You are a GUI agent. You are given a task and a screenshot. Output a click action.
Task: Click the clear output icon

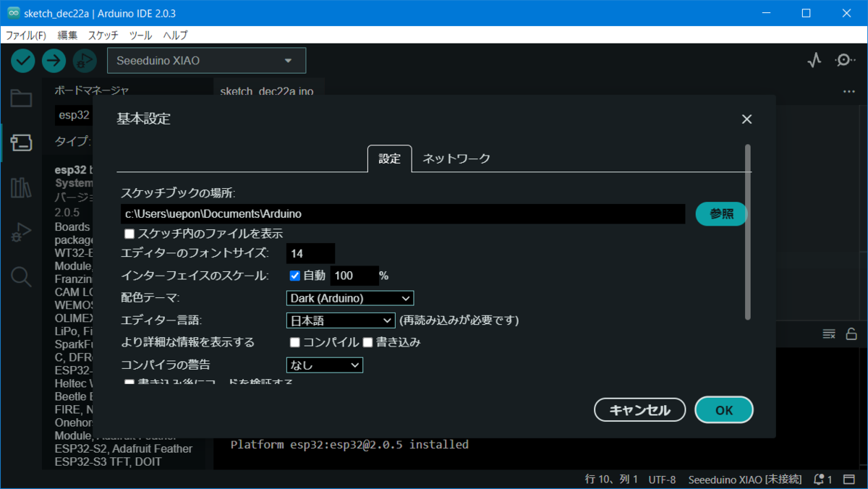tap(829, 333)
